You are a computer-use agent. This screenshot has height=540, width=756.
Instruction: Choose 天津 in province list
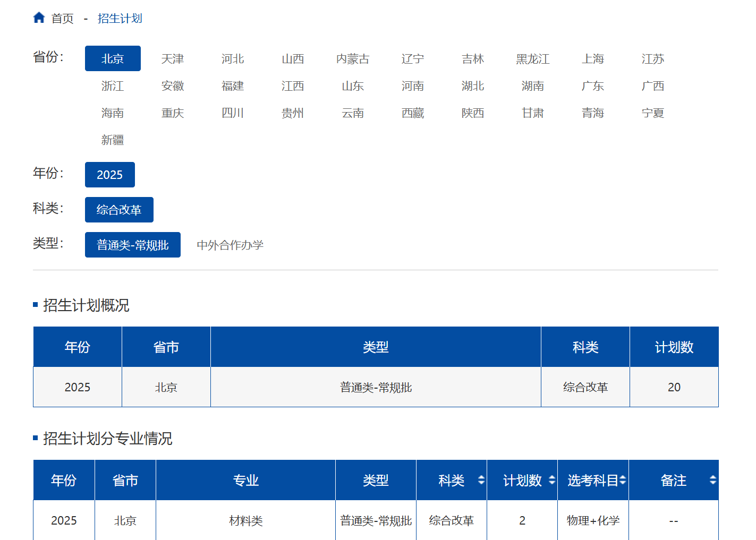[173, 58]
